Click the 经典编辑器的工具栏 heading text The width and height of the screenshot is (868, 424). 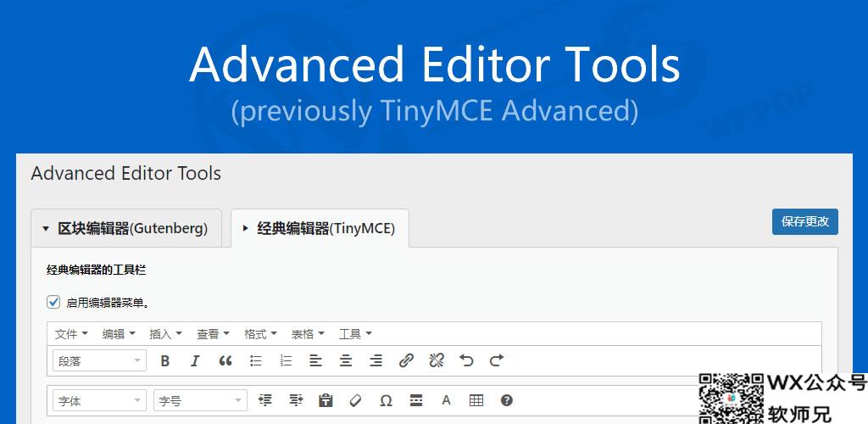coord(97,271)
